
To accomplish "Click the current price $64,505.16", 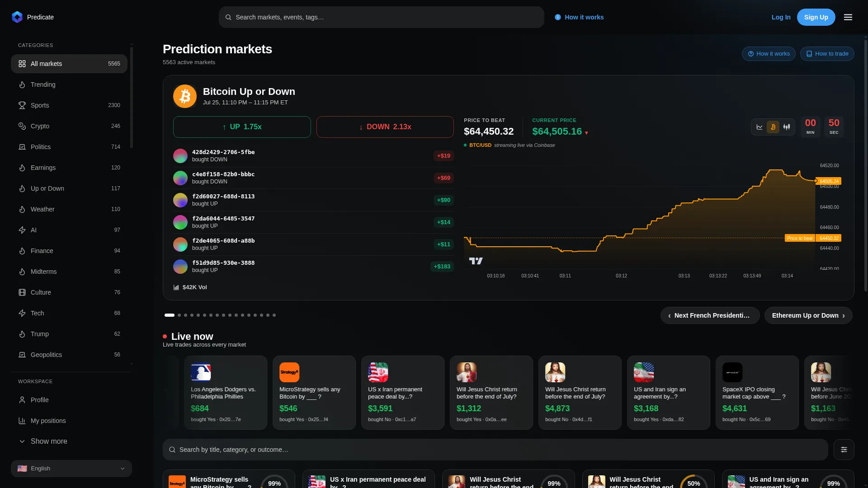I will point(557,131).
